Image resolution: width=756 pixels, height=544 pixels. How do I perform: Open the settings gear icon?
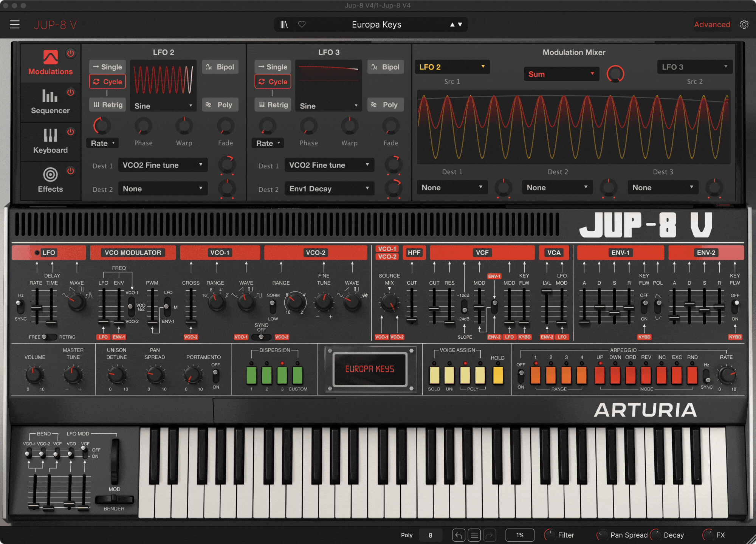[744, 25]
